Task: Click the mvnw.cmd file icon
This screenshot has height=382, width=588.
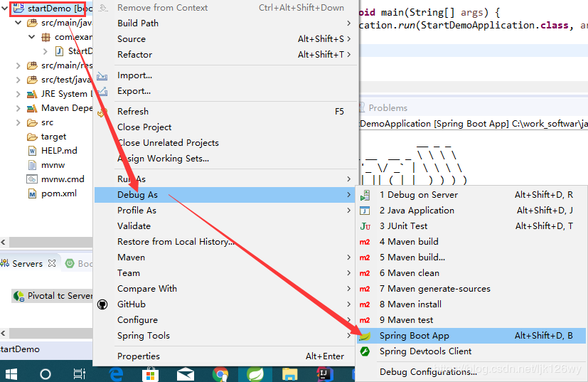Action: click(x=32, y=179)
